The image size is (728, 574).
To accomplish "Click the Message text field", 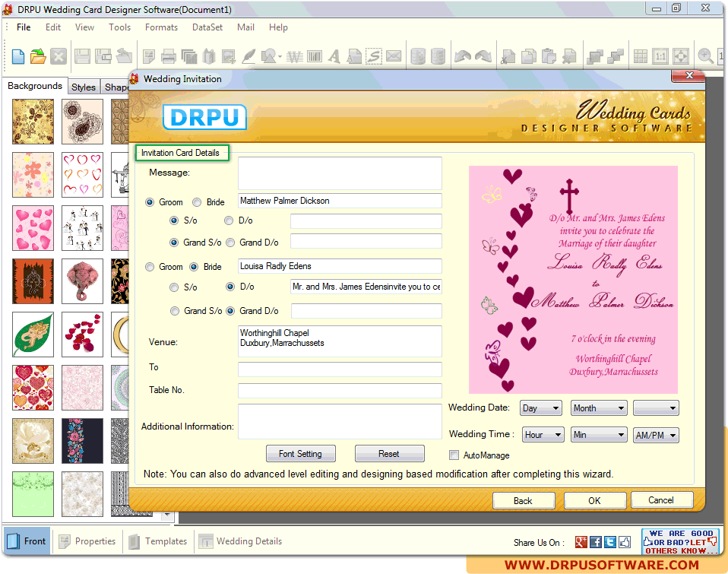I will tap(340, 173).
